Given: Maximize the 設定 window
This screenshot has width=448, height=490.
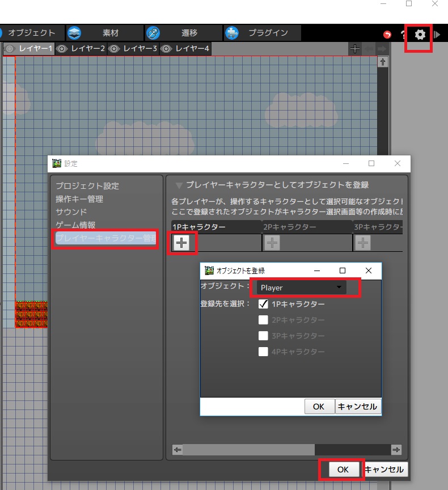Looking at the screenshot, I should (371, 163).
